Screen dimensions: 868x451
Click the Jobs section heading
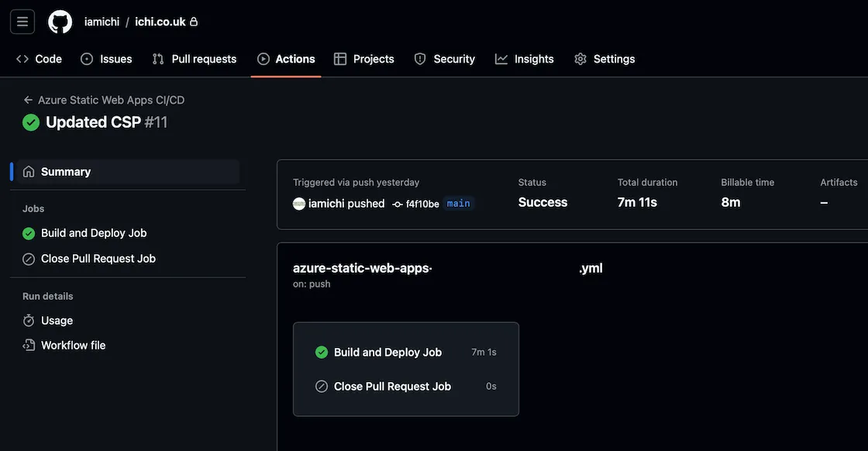(x=33, y=208)
